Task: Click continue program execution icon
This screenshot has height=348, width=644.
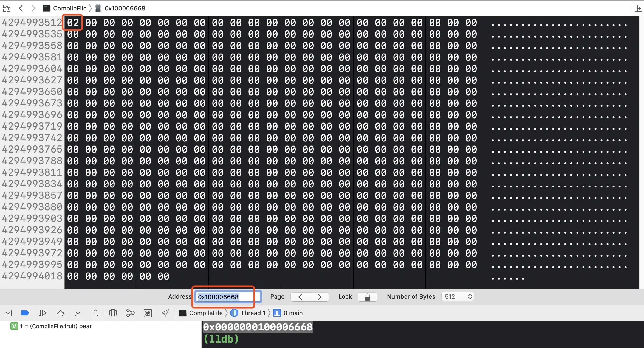Action: [x=43, y=313]
